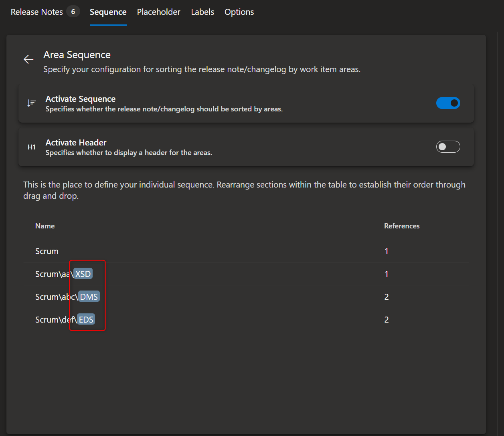Click the Activate Sequence setting title

(81, 99)
